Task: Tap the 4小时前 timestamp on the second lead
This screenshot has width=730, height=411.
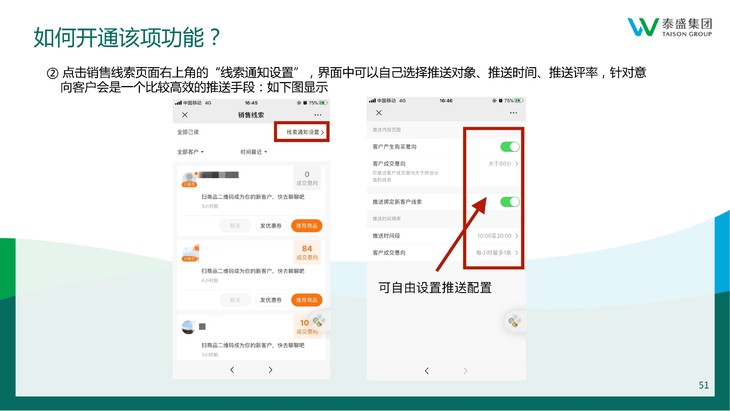Action: click(x=210, y=281)
